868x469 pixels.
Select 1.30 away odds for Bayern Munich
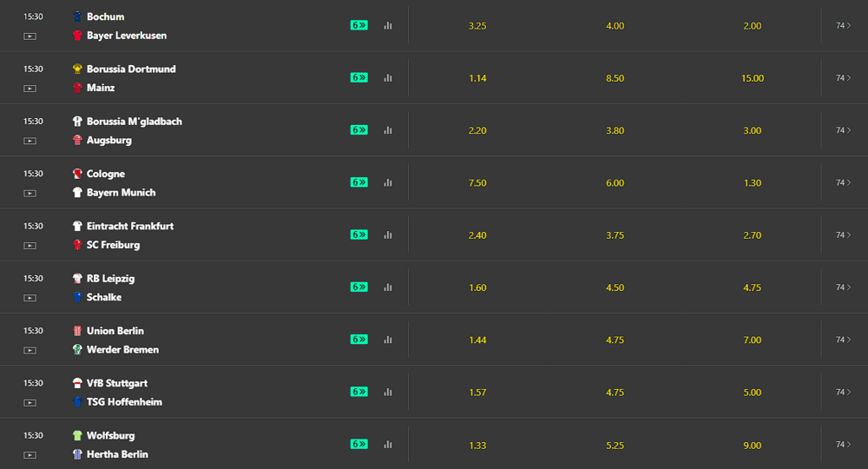coord(753,182)
